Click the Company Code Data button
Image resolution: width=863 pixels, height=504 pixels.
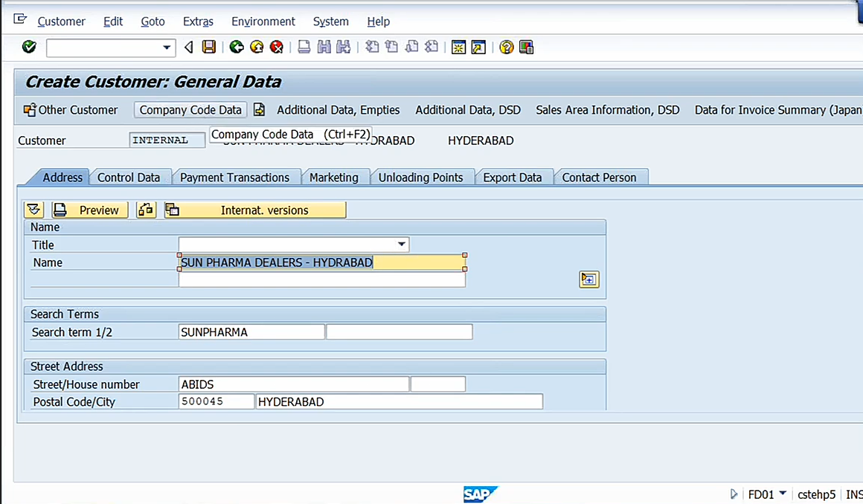(190, 110)
